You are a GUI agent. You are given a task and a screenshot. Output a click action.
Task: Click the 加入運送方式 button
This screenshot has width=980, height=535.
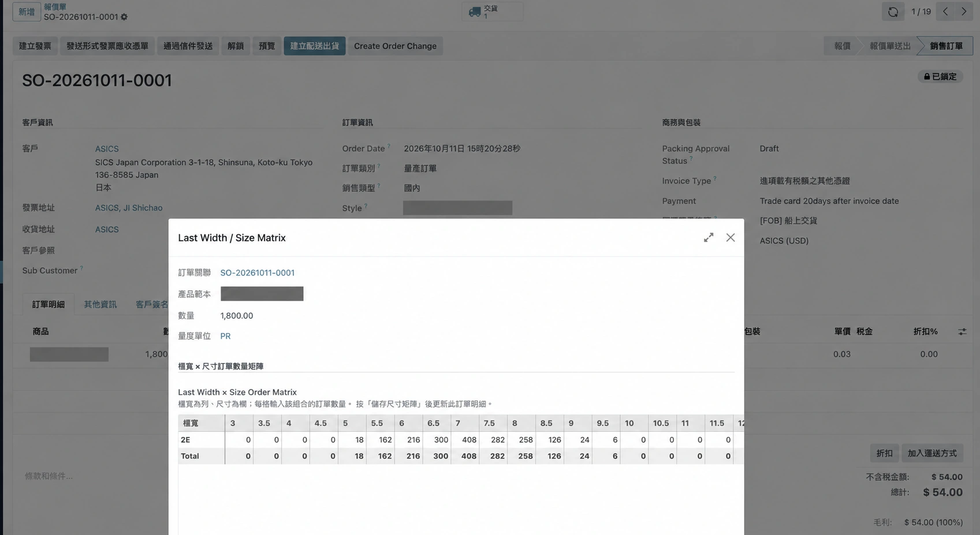[x=932, y=454]
